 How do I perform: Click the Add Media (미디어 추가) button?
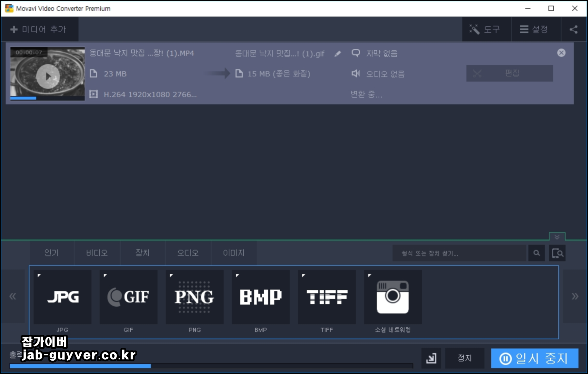pyautogui.click(x=39, y=29)
